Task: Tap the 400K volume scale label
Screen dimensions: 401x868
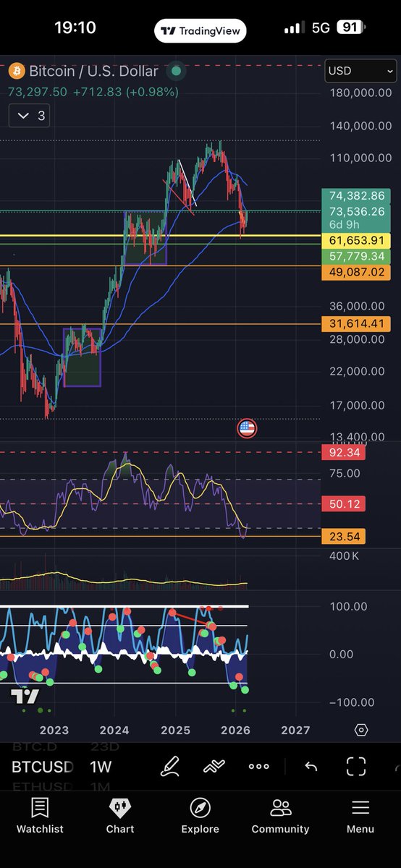Action: [344, 556]
